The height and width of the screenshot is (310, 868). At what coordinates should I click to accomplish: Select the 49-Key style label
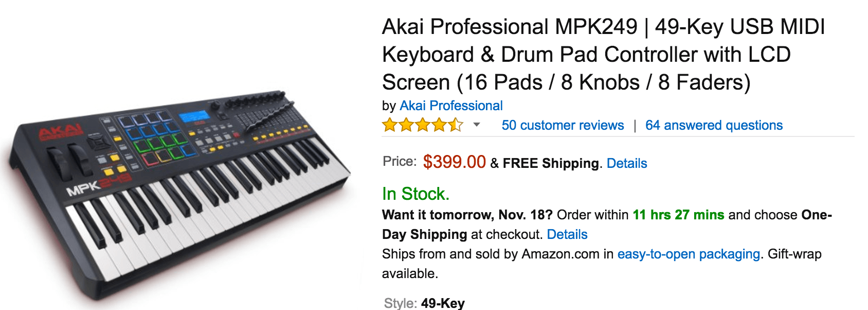[x=442, y=303]
